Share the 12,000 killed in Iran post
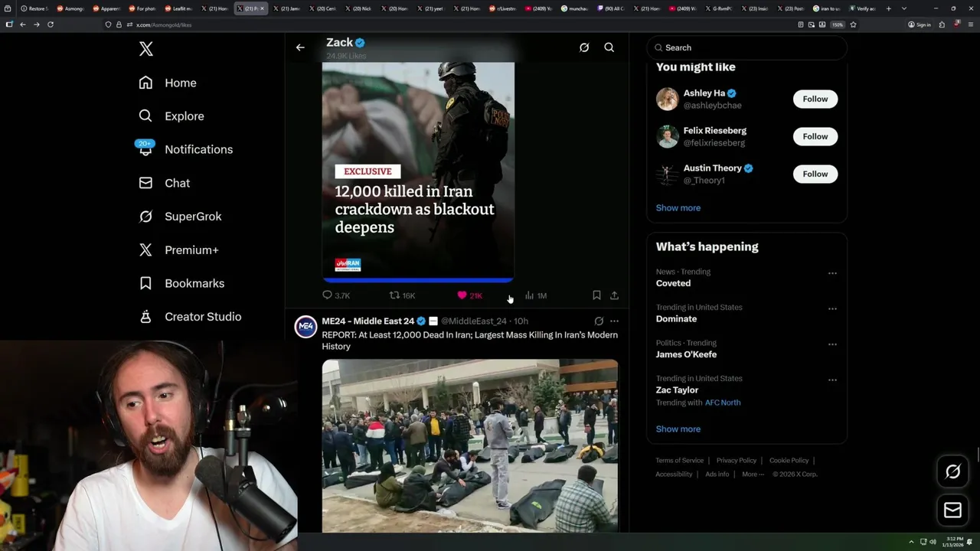980x551 pixels. (614, 295)
